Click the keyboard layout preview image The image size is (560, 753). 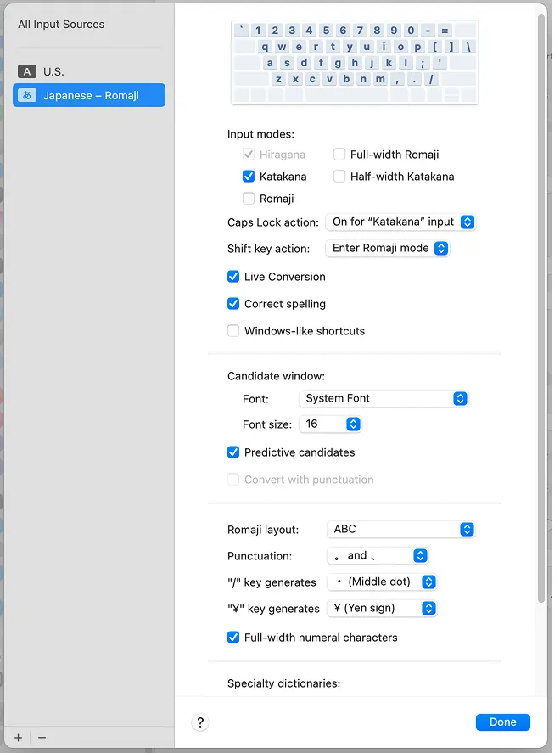355,63
